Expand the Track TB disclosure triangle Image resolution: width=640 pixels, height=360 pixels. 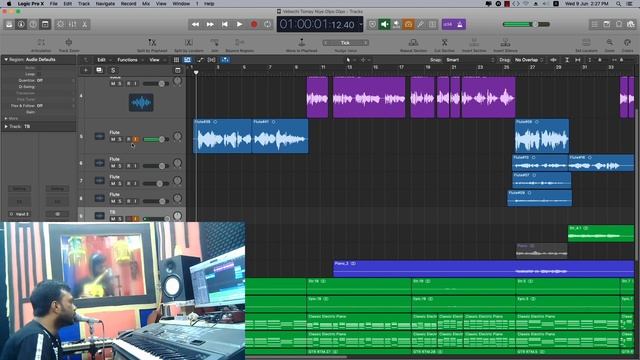point(6,127)
